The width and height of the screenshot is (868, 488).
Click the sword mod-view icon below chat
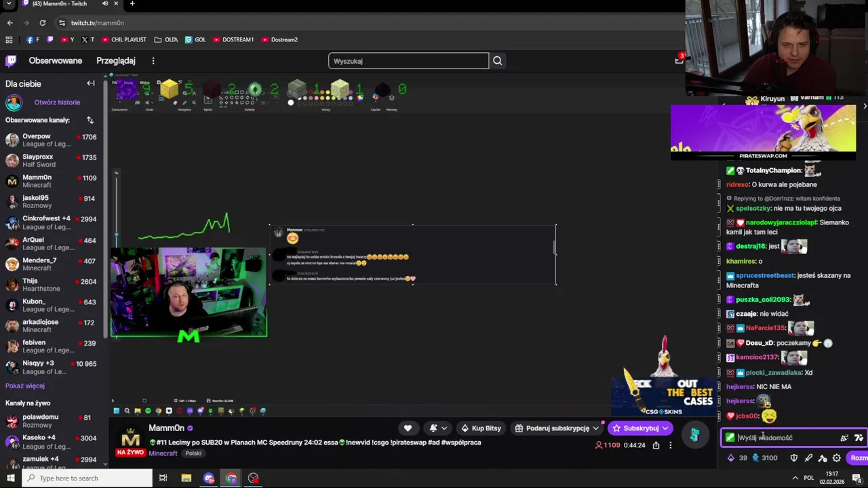[x=808, y=458]
